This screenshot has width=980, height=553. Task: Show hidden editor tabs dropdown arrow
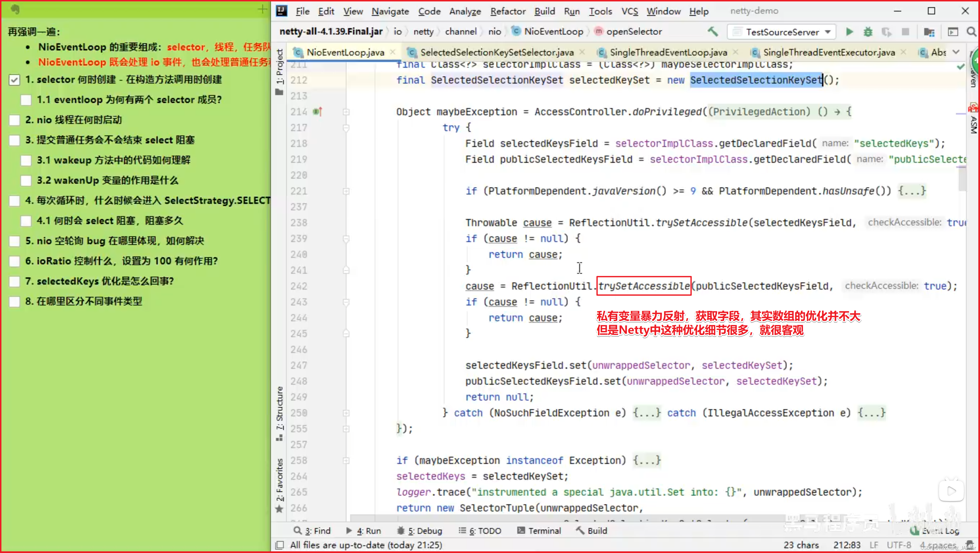click(956, 52)
